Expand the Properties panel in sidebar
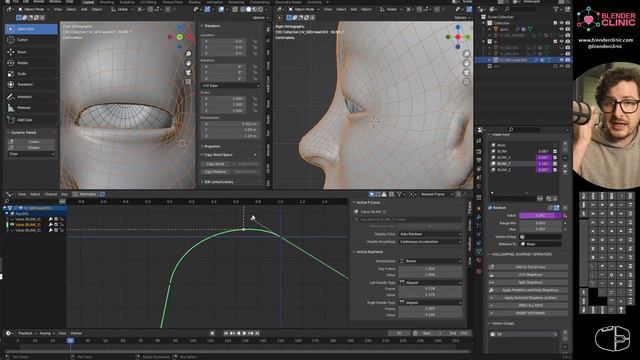 211,146
